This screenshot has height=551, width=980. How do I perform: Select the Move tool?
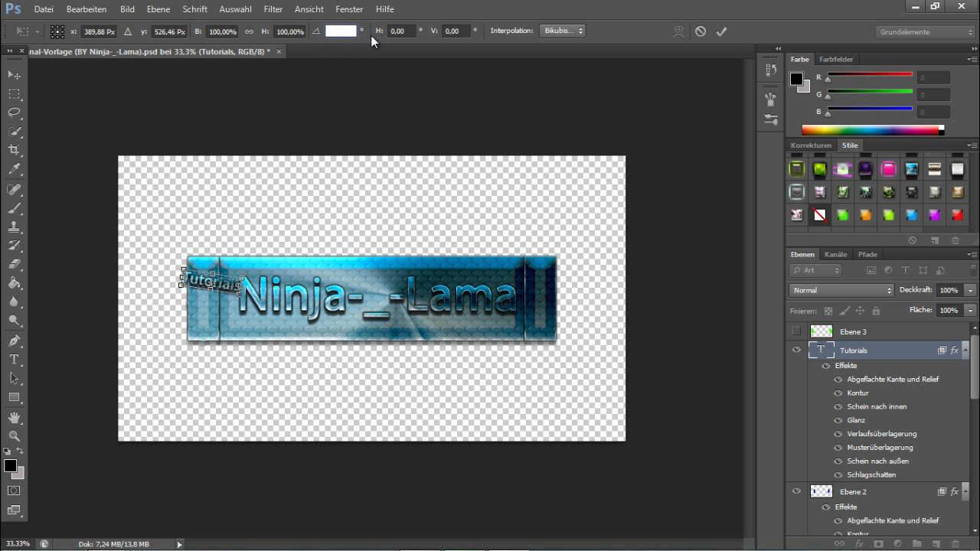pos(15,75)
